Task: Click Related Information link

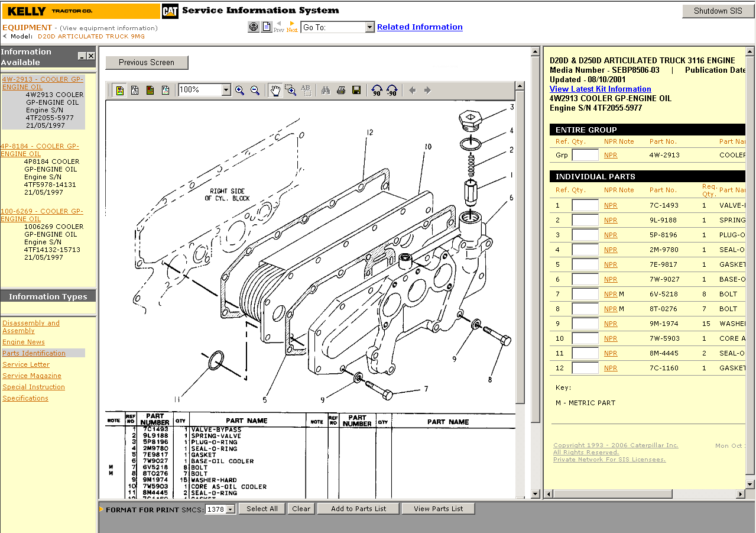Action: tap(420, 27)
